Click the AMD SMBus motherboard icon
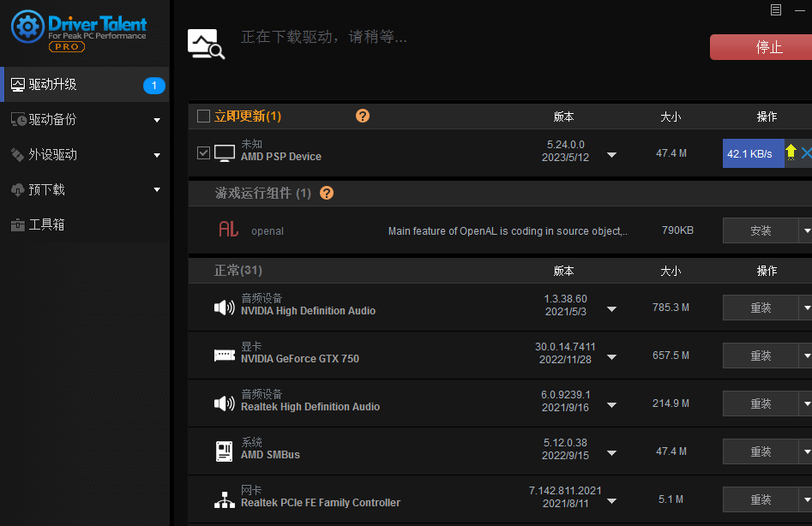 click(x=225, y=451)
